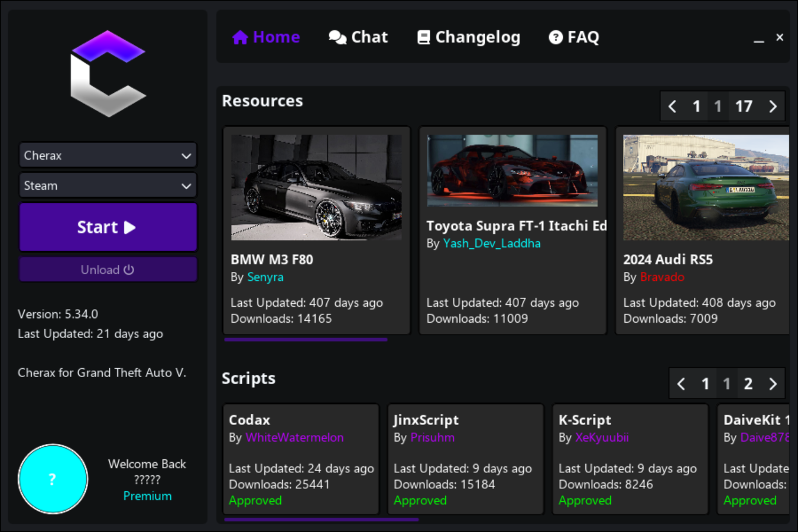Select the Codax script card
798x532 pixels.
(300, 459)
